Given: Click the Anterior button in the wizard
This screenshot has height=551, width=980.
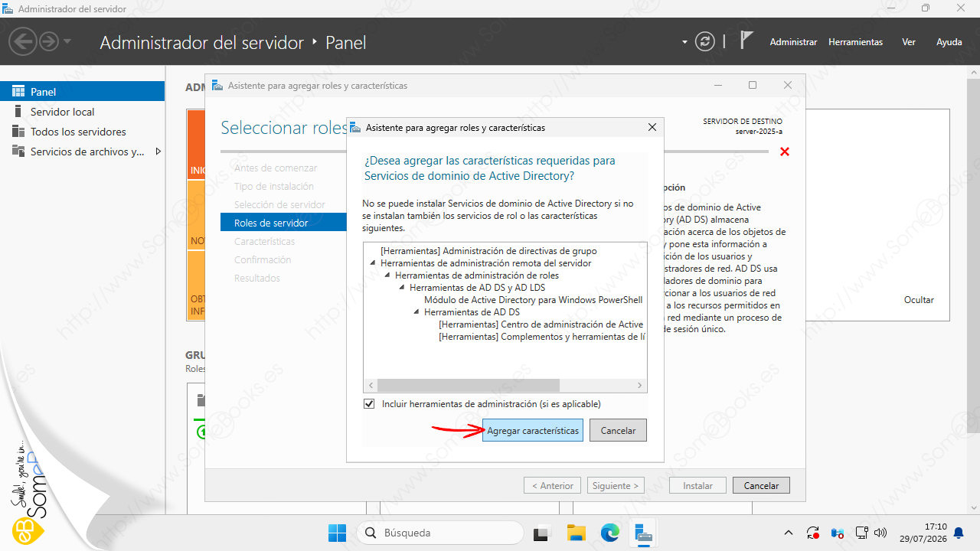Looking at the screenshot, I should click(552, 486).
